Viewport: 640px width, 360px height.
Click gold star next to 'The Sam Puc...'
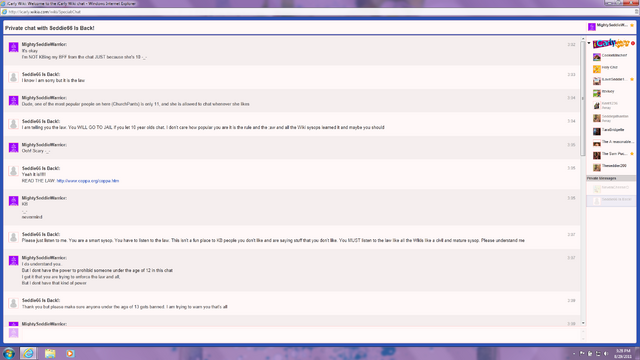pos(632,154)
